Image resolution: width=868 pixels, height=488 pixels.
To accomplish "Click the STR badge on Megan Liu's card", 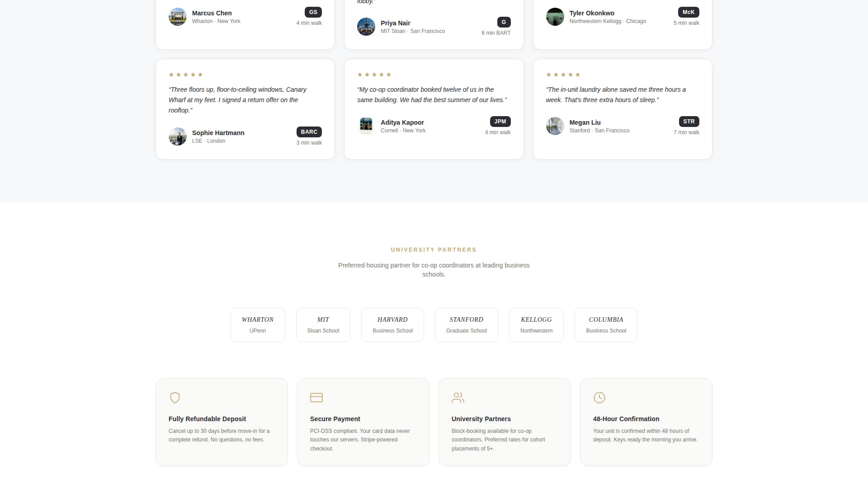I will pyautogui.click(x=689, y=121).
